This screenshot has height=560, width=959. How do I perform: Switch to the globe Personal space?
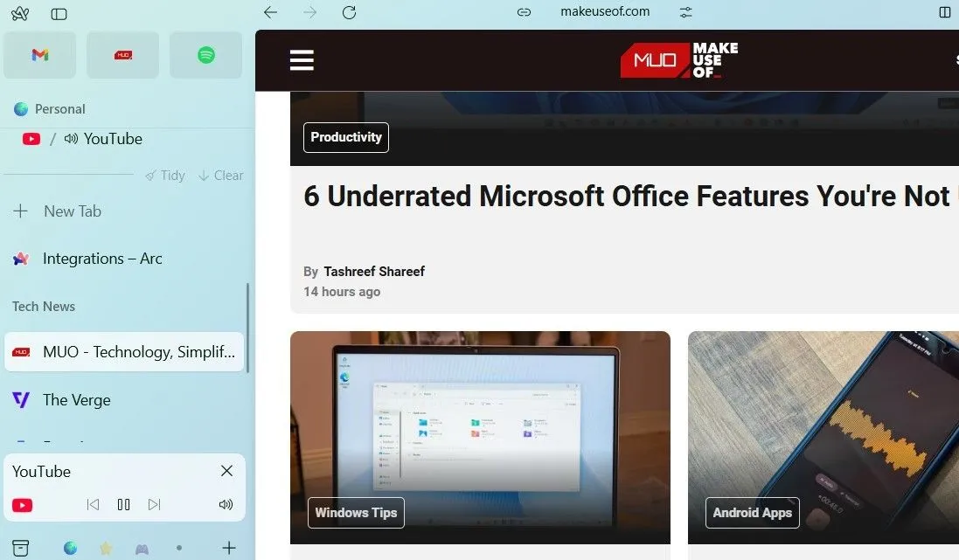coord(70,548)
